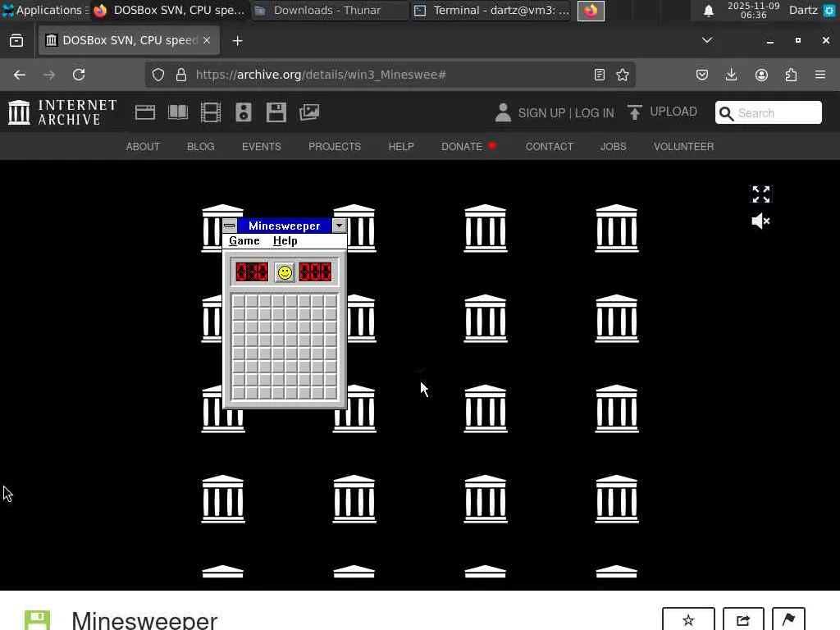Open the BLOG navigation link
Image resolution: width=840 pixels, height=630 pixels.
(x=201, y=146)
